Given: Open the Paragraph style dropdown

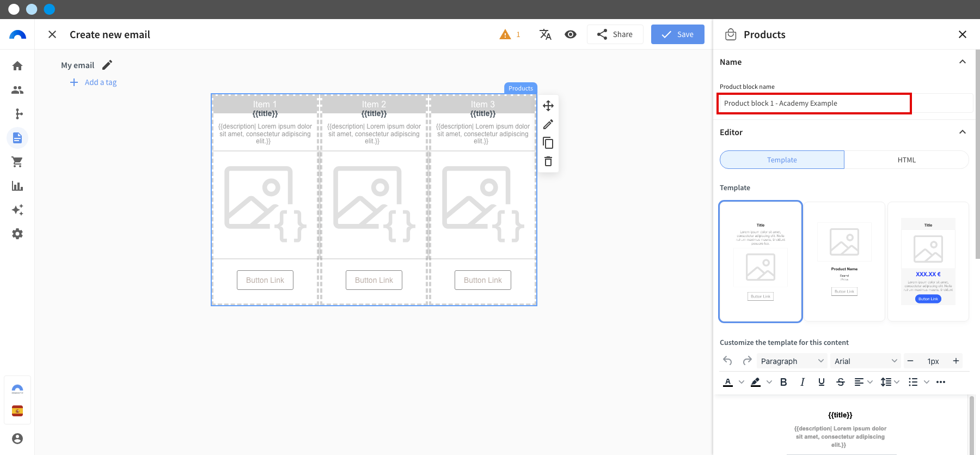Looking at the screenshot, I should (792, 361).
